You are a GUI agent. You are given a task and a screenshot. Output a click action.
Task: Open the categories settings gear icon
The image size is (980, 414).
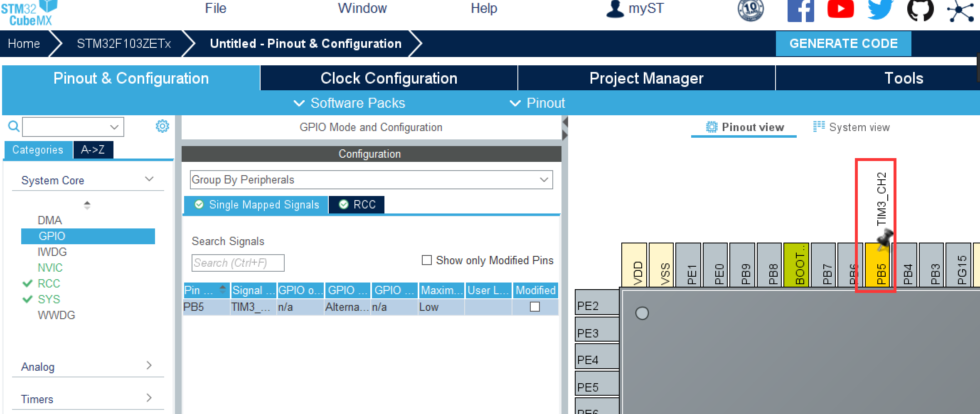(x=162, y=126)
